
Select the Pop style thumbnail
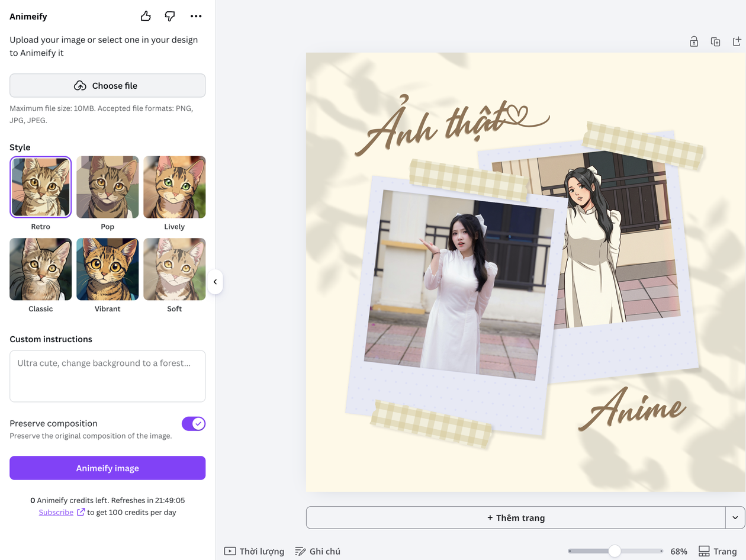click(x=108, y=187)
